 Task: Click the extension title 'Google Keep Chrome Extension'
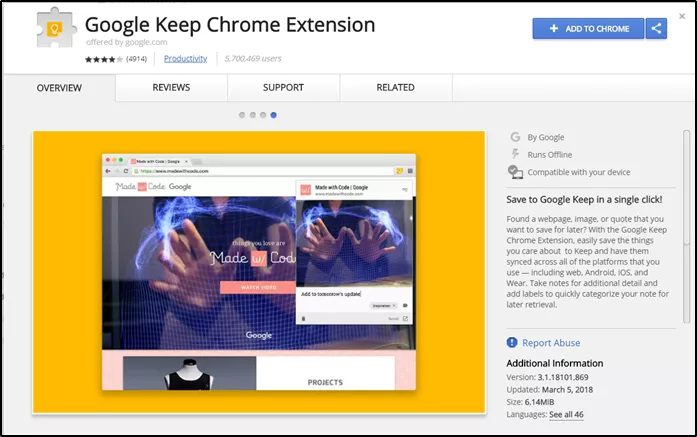click(230, 25)
